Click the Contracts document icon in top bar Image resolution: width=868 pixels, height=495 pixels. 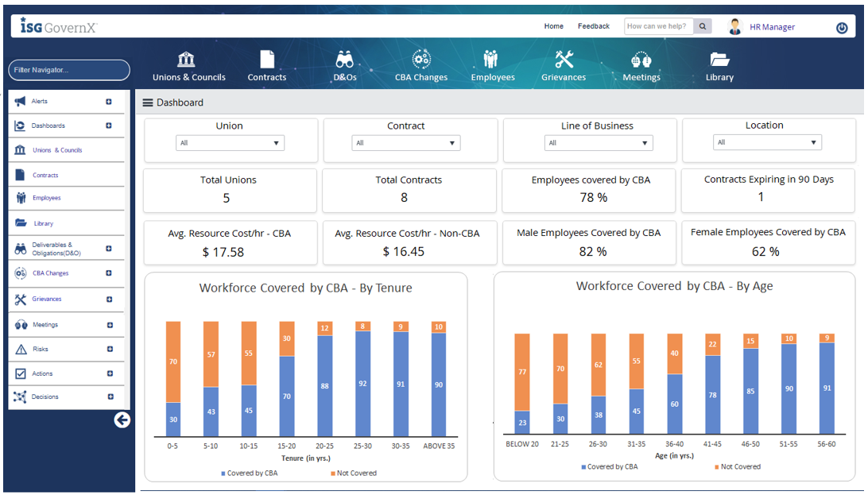click(x=267, y=60)
